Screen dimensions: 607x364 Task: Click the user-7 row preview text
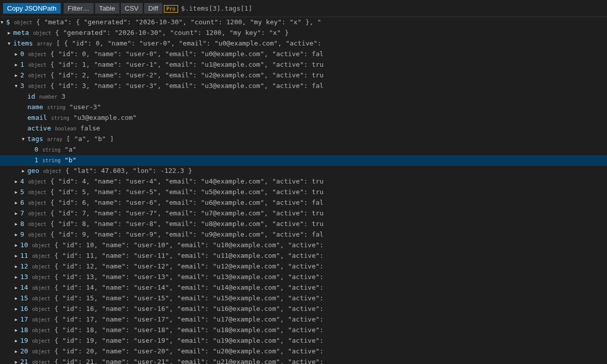[x=187, y=213]
